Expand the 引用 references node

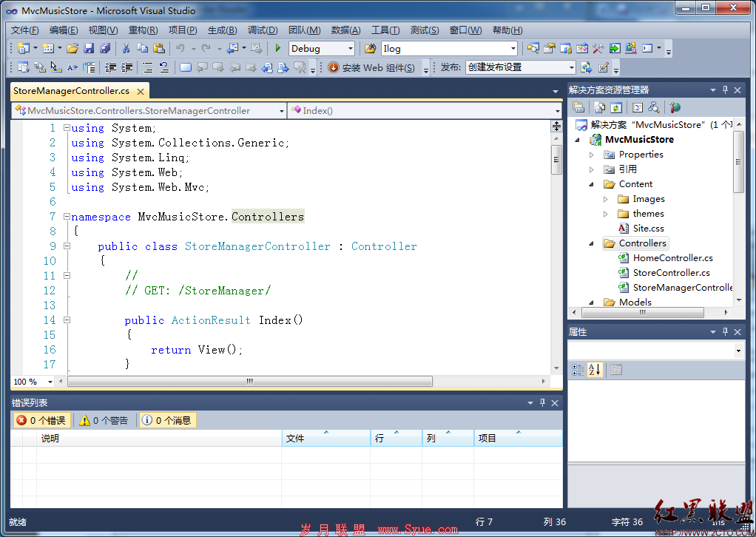tap(592, 169)
